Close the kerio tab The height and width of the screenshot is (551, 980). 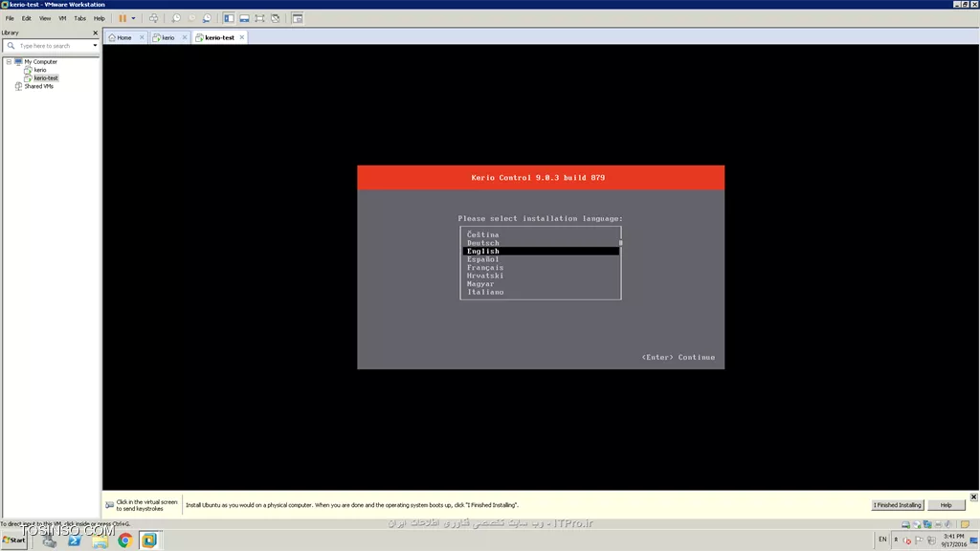tap(185, 37)
